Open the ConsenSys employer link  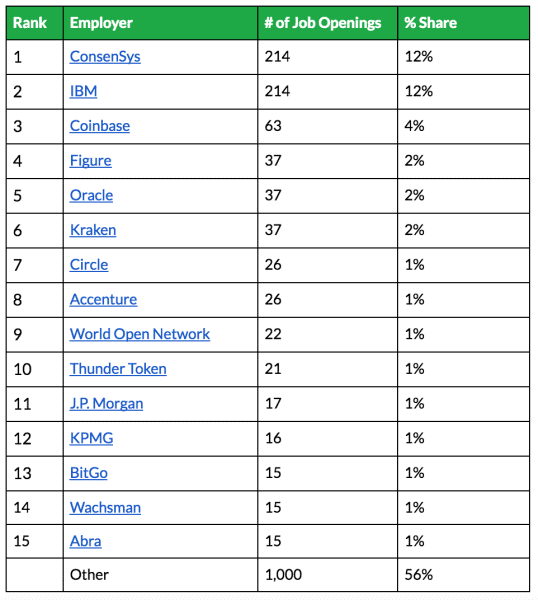(105, 57)
